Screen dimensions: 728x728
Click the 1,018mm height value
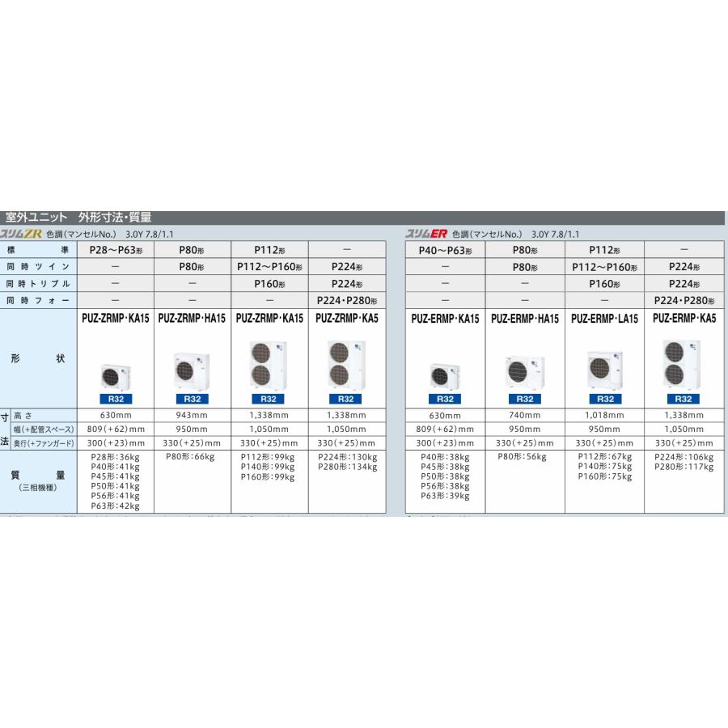point(604,415)
